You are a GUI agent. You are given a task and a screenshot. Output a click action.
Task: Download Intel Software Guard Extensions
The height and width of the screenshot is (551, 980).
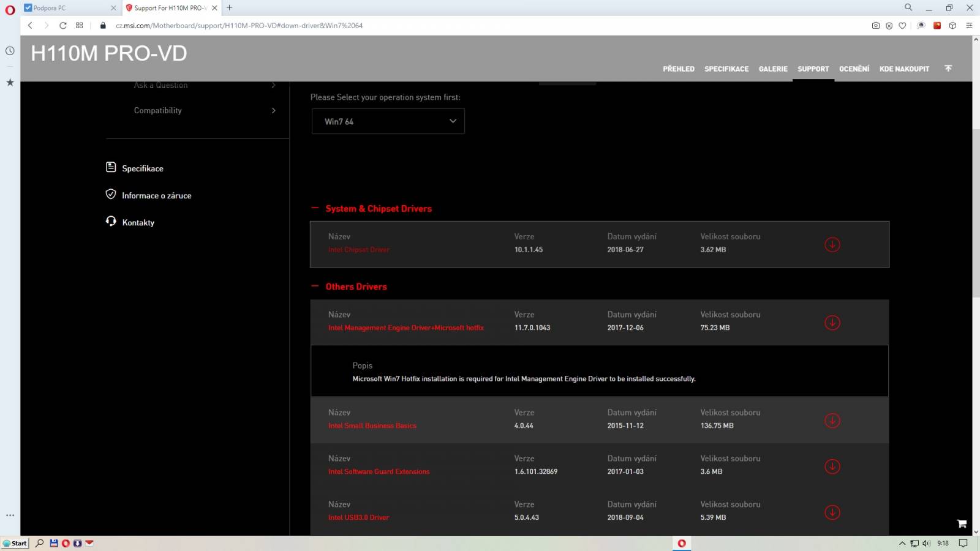point(832,467)
